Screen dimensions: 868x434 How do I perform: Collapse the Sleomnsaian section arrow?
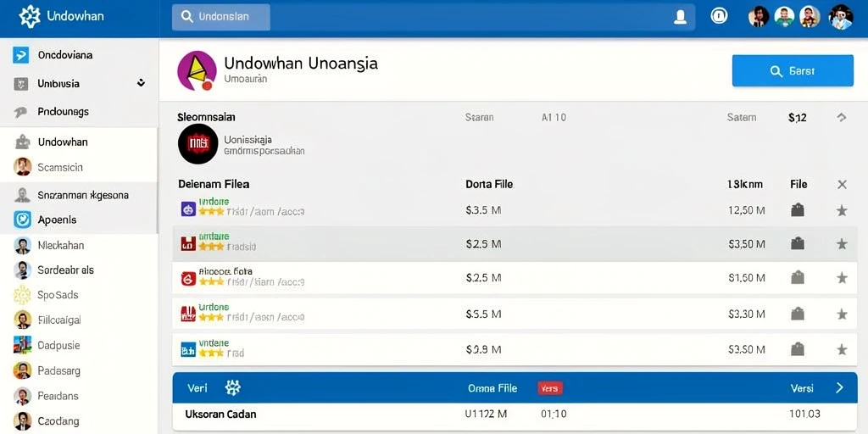[842, 117]
